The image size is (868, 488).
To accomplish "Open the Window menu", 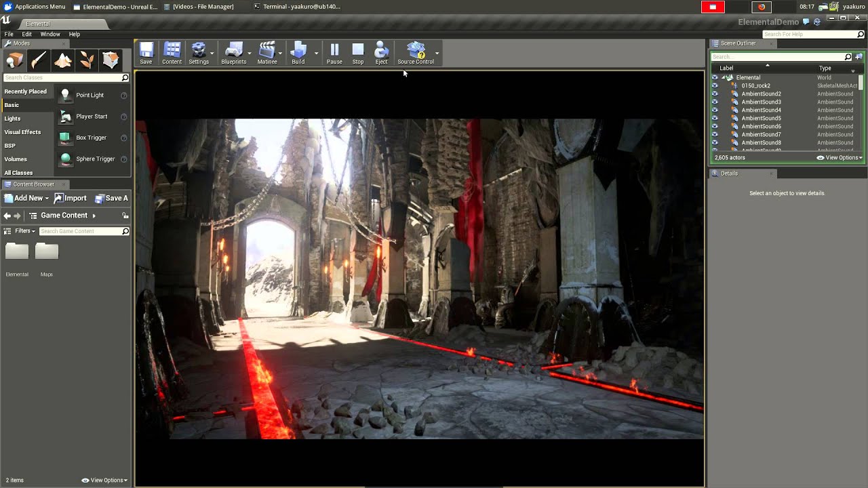I will click(50, 34).
